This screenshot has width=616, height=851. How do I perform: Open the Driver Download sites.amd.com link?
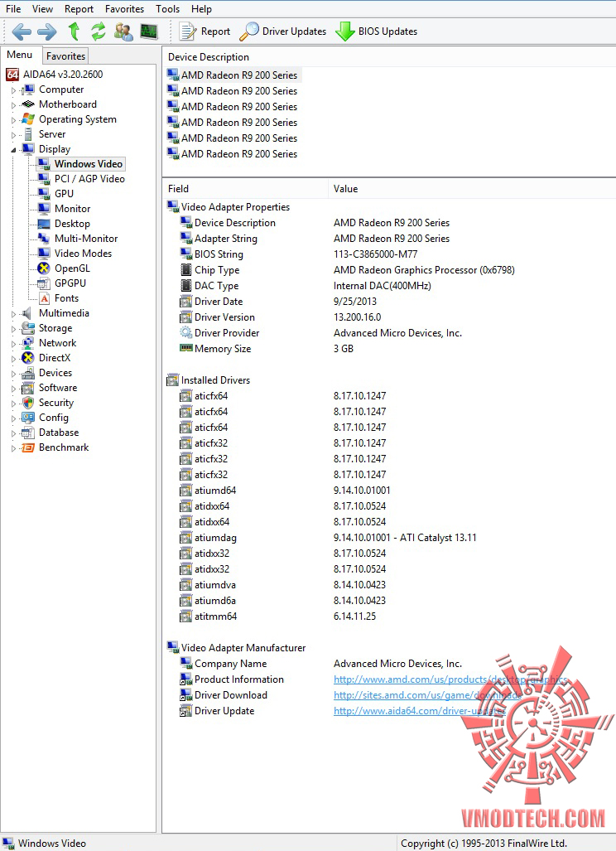427,695
